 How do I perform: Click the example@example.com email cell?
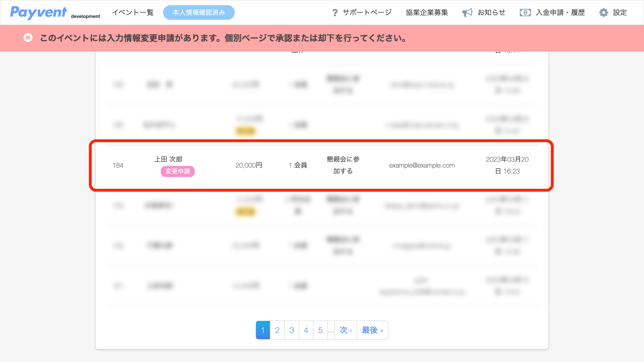tap(422, 165)
